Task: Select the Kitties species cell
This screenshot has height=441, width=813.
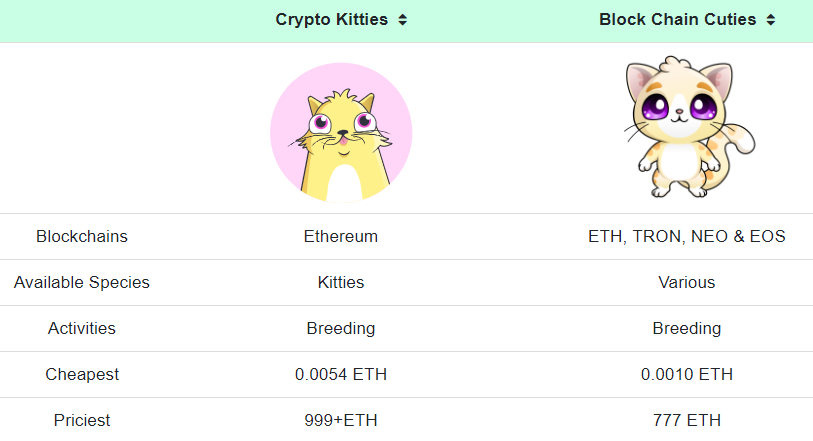Action: [x=341, y=282]
